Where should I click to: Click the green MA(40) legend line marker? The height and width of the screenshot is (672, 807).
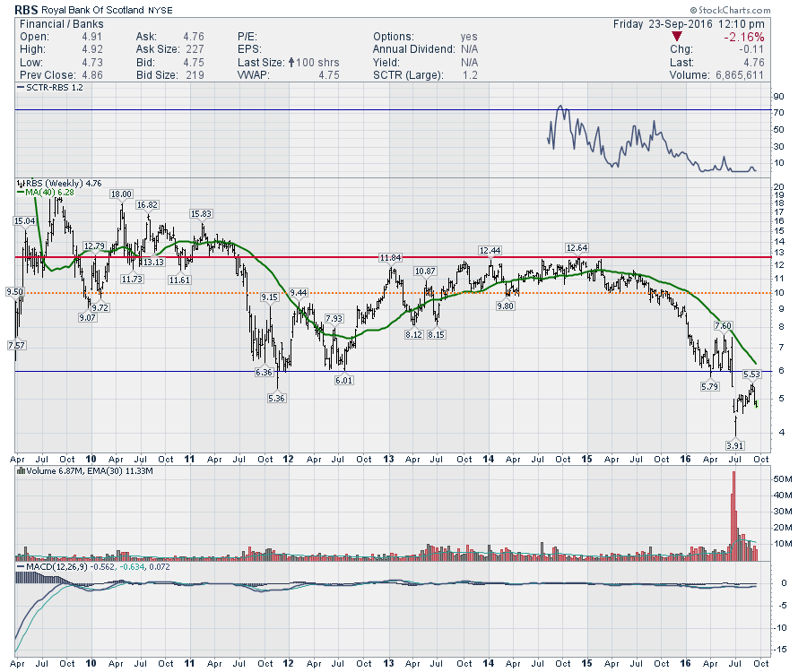click(x=21, y=191)
